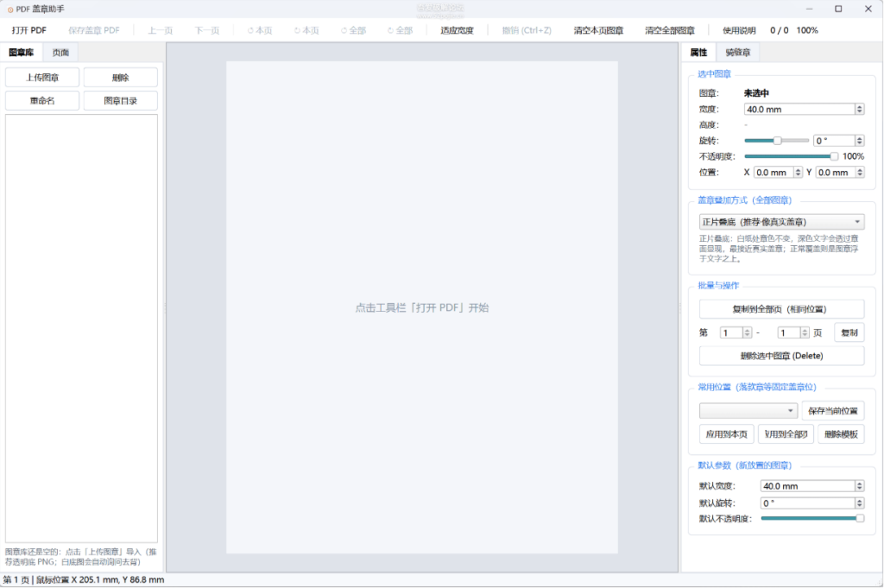This screenshot has width=884, height=588.
Task: Open the 骑缝章 tab
Action: 738,53
